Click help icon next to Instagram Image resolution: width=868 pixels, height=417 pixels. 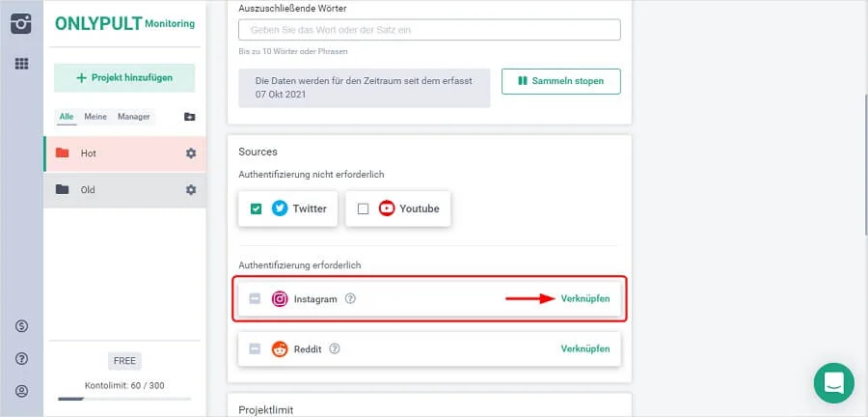click(350, 299)
